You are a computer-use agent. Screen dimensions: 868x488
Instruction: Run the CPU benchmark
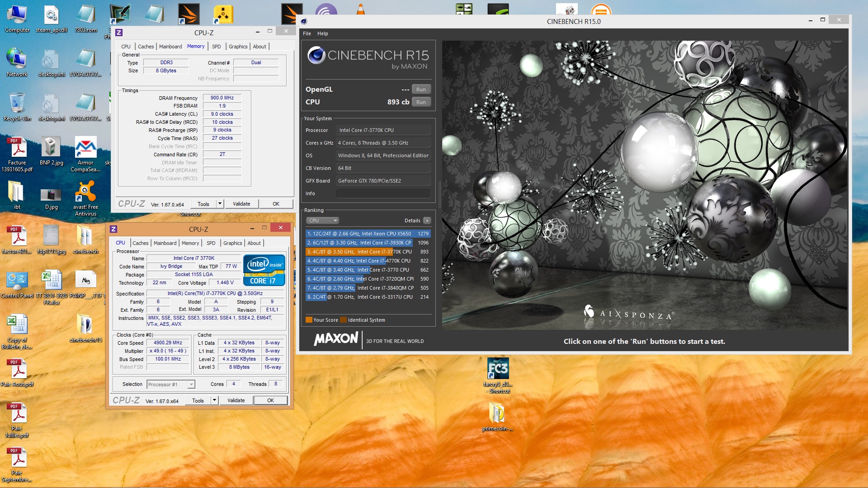421,102
